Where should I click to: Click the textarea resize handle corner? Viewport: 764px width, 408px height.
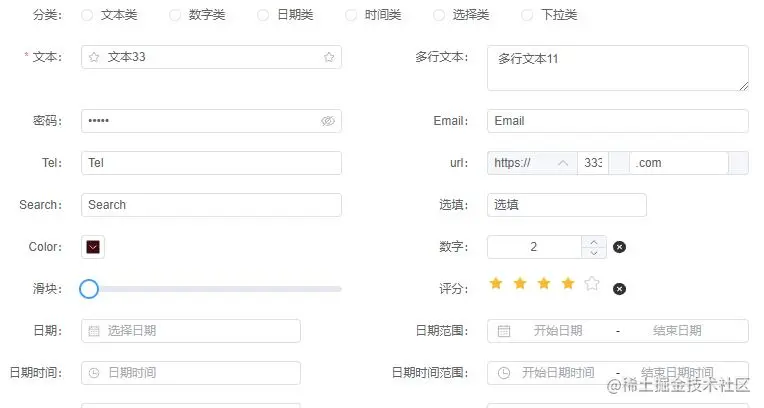(x=744, y=86)
